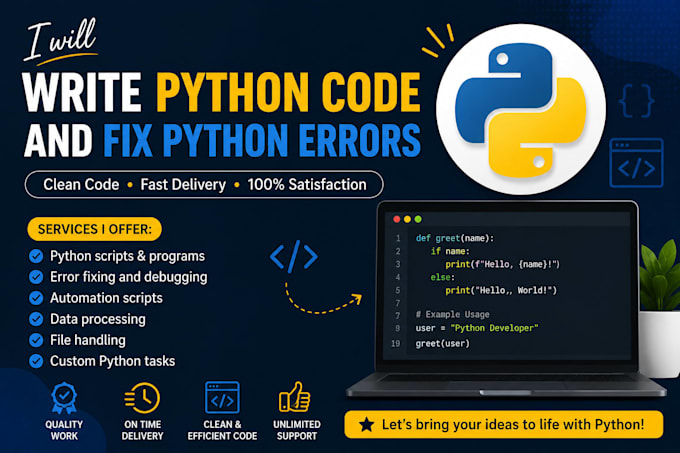Click the print "Hello,, World!" code line
680x453 pixels.
501,290
